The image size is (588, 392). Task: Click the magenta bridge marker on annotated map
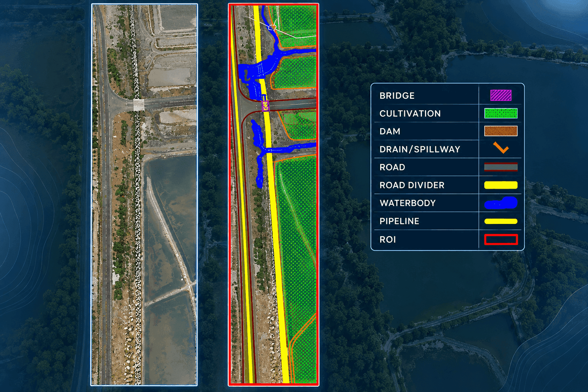coord(265,106)
